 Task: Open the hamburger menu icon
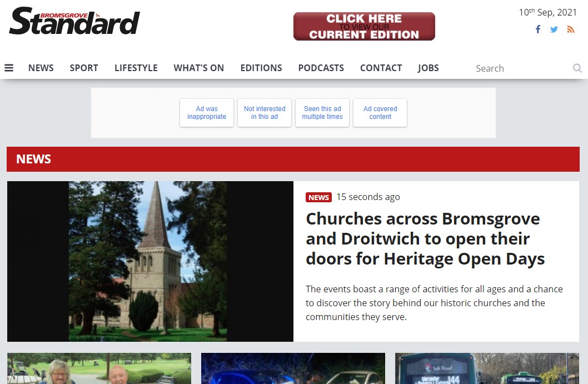pyautogui.click(x=9, y=68)
